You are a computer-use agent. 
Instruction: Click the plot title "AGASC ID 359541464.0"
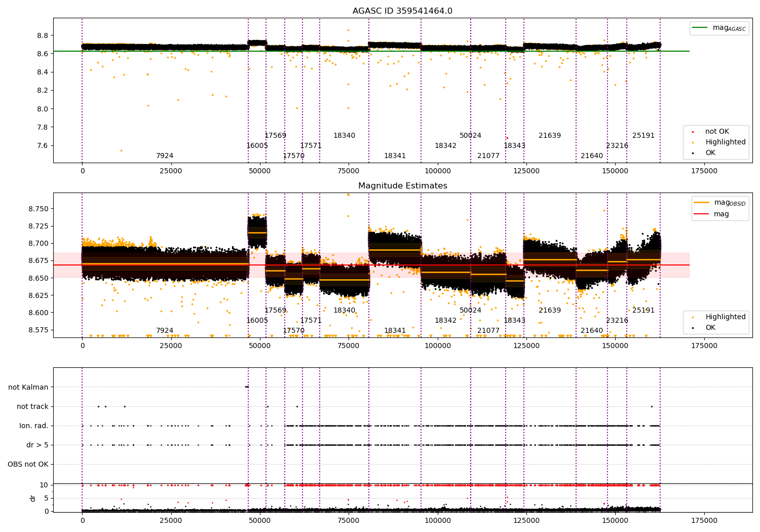(x=402, y=11)
